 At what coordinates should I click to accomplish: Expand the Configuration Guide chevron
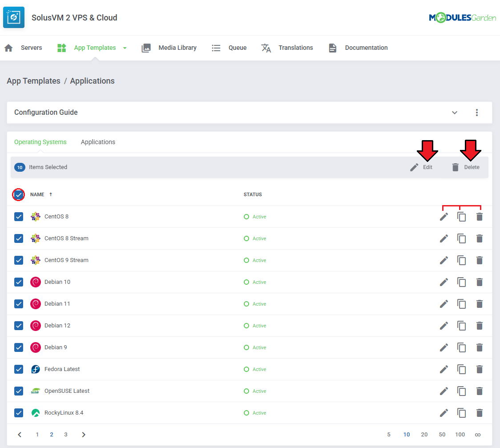click(x=455, y=113)
